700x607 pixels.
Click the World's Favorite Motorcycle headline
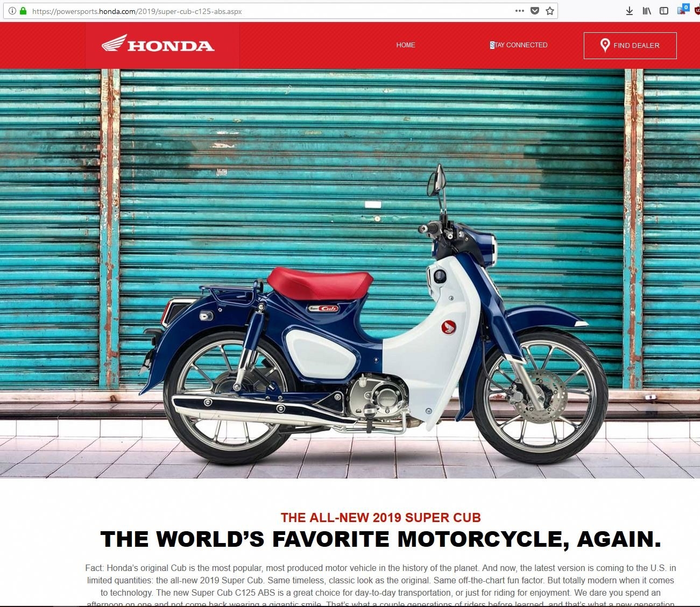pyautogui.click(x=380, y=540)
